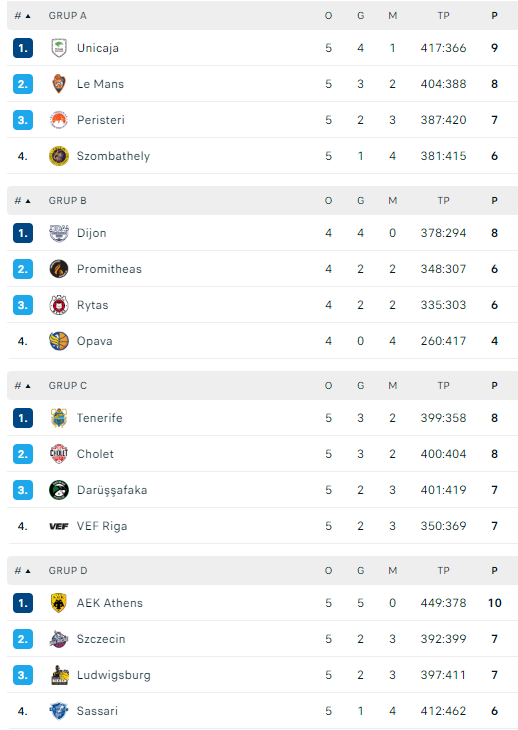Open the Dijon team page
The width and height of the screenshot is (518, 730).
[92, 233]
